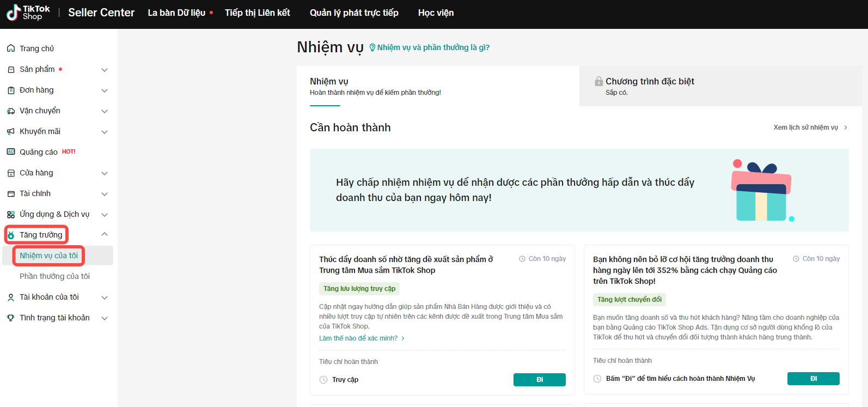Switch to the Chương trình đặc biệt tab
The image size is (868, 407).
720,86
